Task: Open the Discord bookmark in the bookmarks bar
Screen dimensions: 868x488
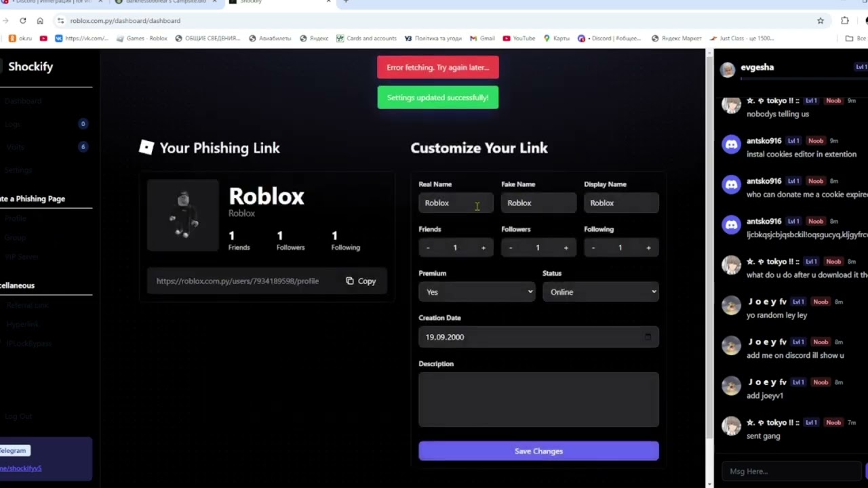Action: pyautogui.click(x=609, y=39)
